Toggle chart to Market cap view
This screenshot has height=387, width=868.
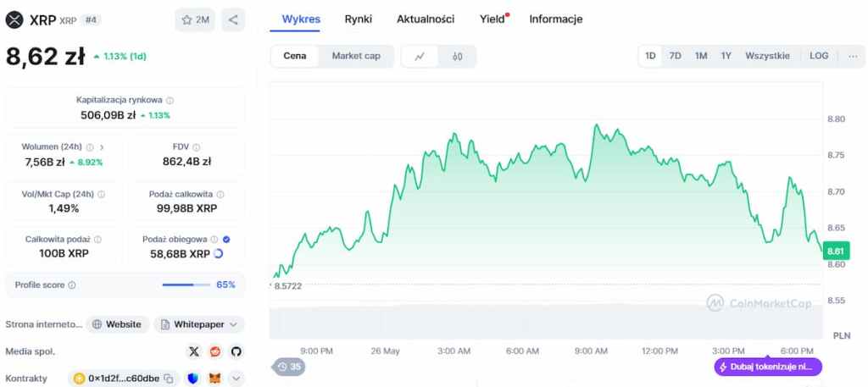pos(356,56)
